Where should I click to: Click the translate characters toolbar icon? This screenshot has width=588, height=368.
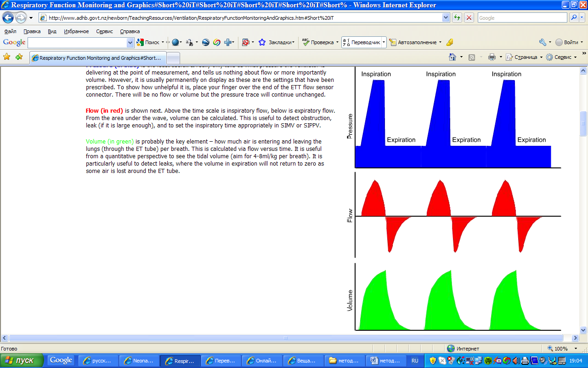pyautogui.click(x=189, y=42)
